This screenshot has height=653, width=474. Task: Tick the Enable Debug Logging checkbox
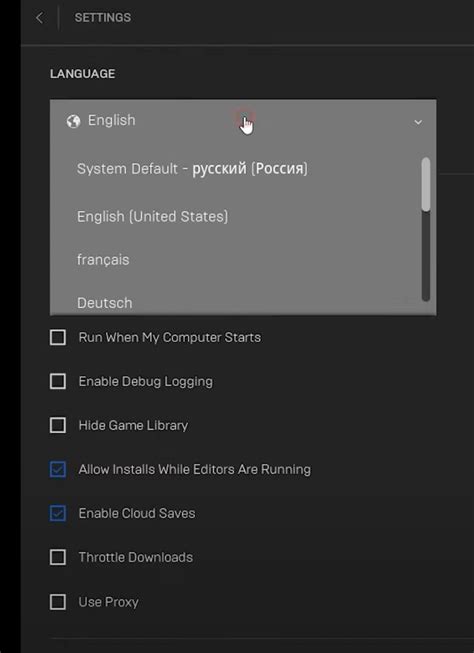pyautogui.click(x=57, y=381)
